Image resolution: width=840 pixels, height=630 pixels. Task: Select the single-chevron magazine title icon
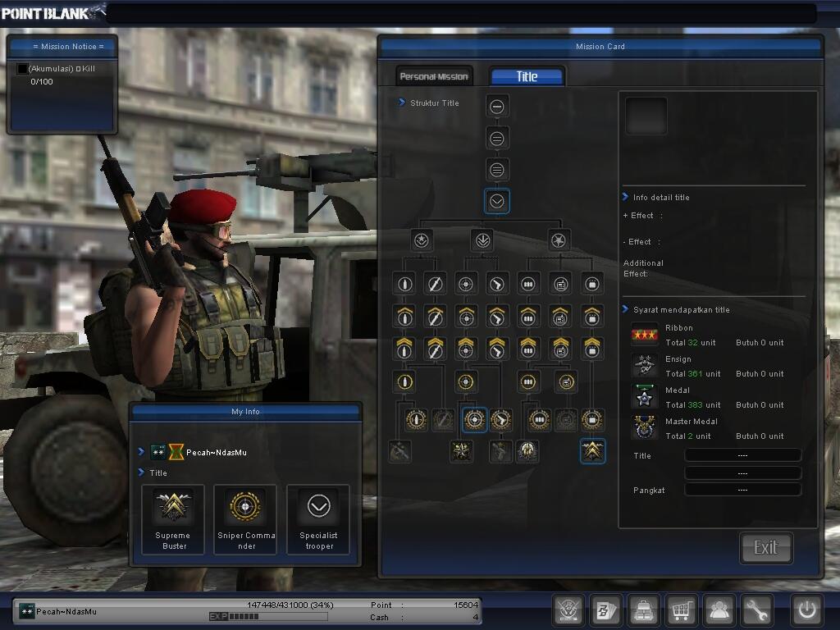tap(528, 317)
